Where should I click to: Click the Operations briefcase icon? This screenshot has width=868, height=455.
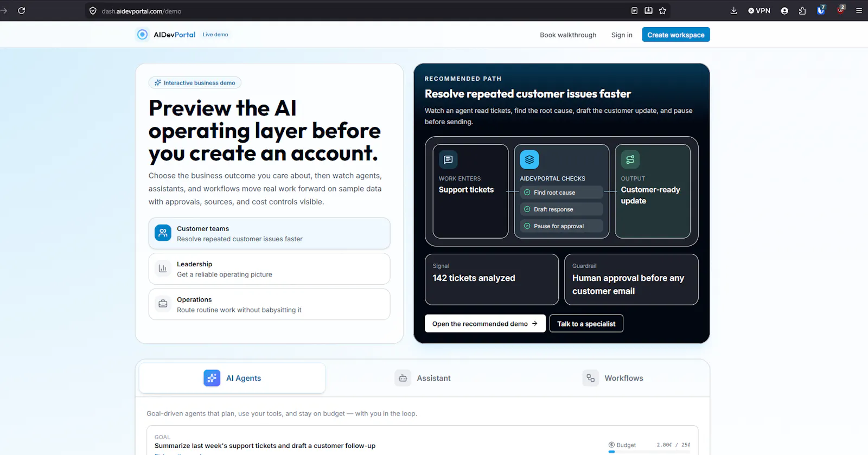coord(163,304)
